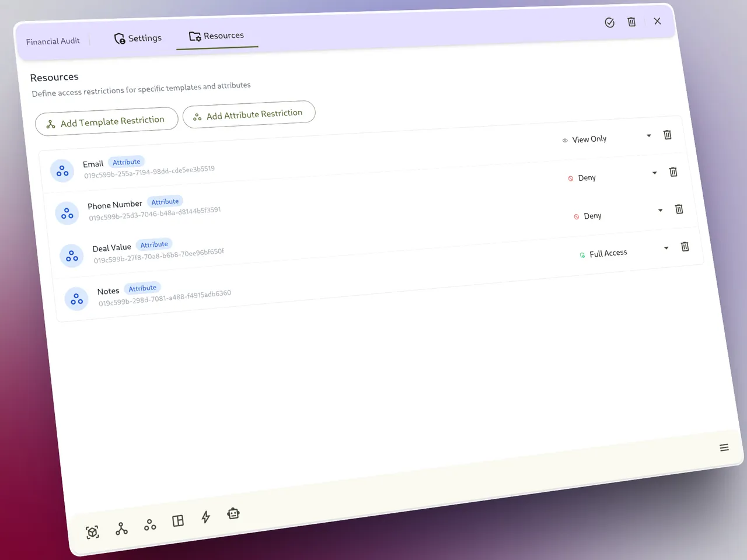Screen dimensions: 747x560
Task: Delete the Email attribute restriction
Action: (668, 135)
